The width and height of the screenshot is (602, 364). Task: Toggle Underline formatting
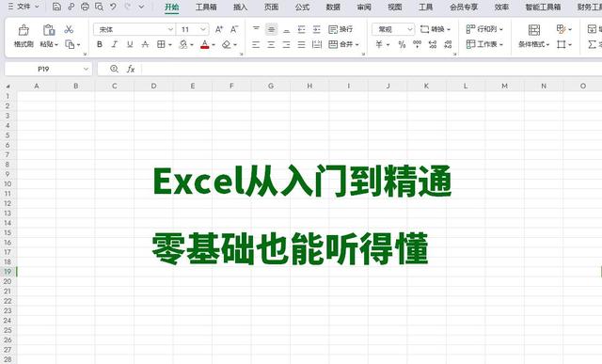(130, 44)
